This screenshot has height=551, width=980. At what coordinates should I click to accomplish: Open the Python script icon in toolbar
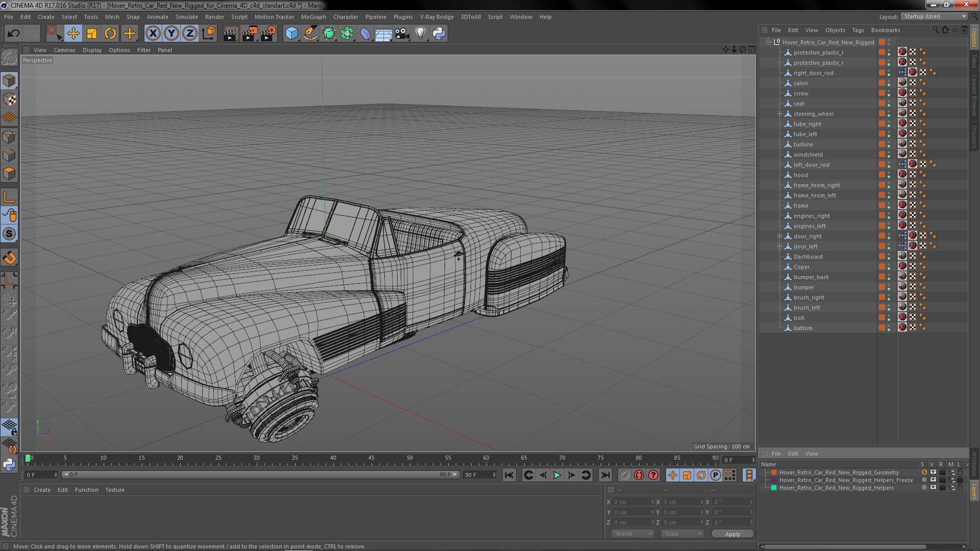(439, 34)
